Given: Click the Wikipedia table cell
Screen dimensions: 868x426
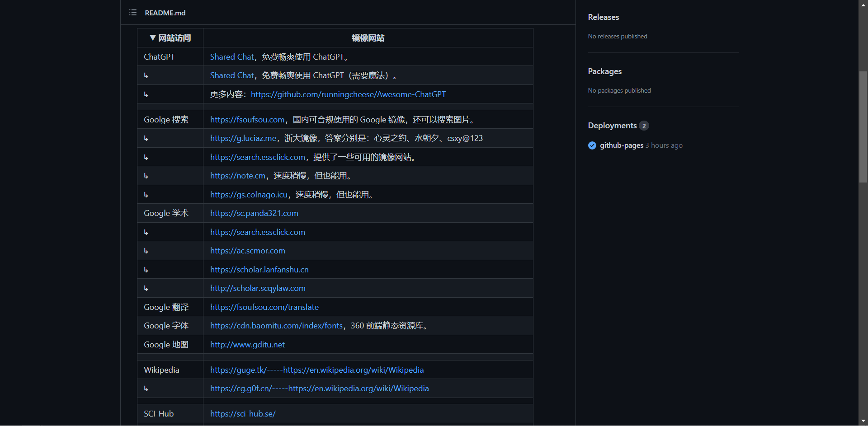Looking at the screenshot, I should click(x=170, y=370).
